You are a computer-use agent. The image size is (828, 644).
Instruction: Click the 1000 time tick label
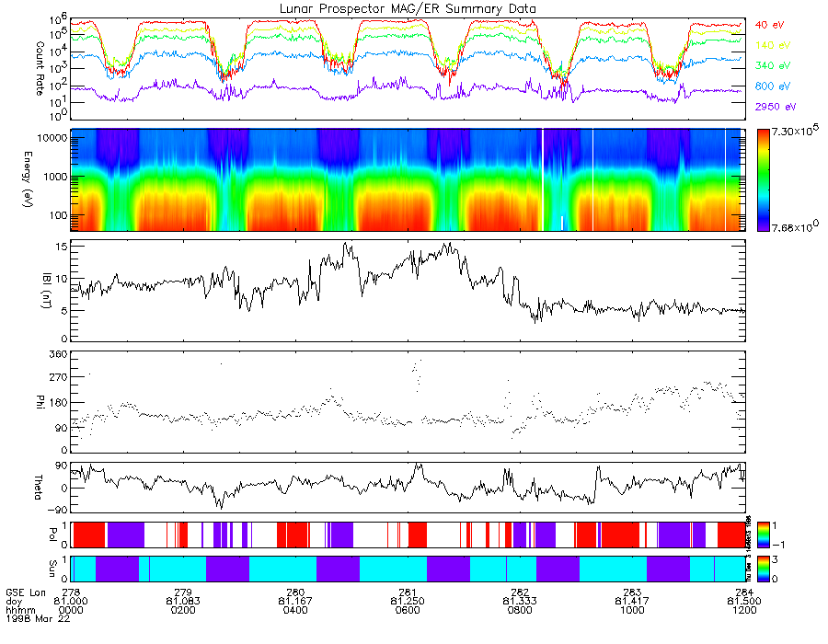coord(632,610)
